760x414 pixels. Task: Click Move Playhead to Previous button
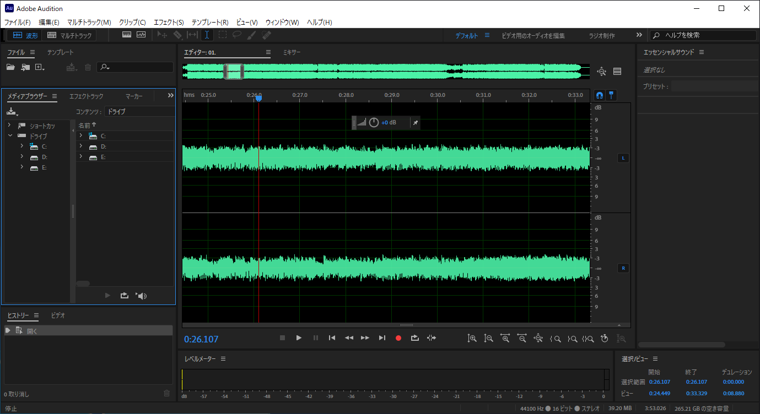(332, 338)
